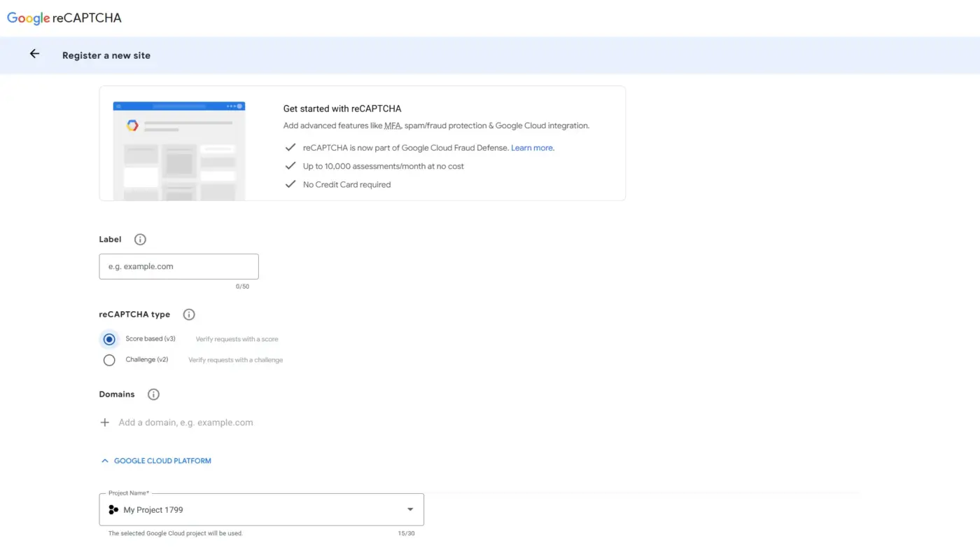Viewport: 980px width, 550px height.
Task: Click the checkmark beside the Fraud Defense line
Action: tap(290, 148)
